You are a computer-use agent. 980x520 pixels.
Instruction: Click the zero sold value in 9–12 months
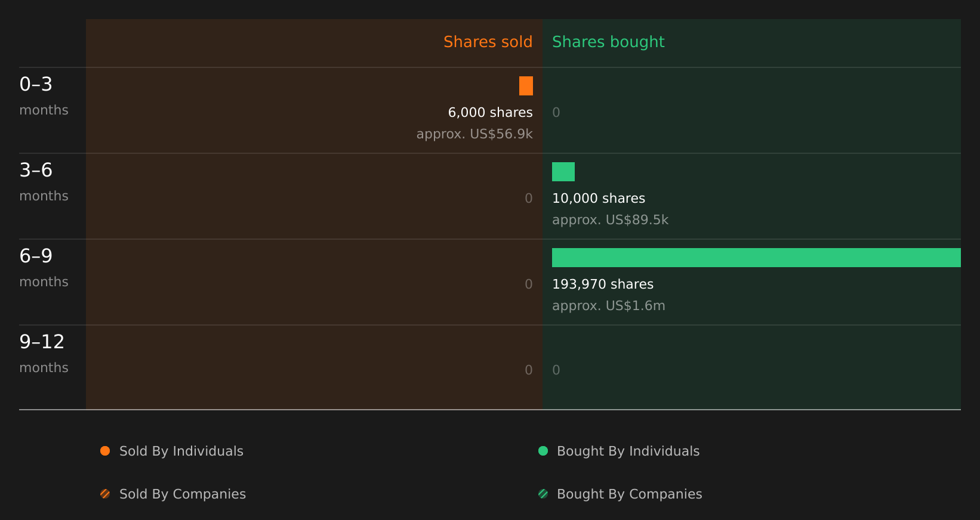529,370
